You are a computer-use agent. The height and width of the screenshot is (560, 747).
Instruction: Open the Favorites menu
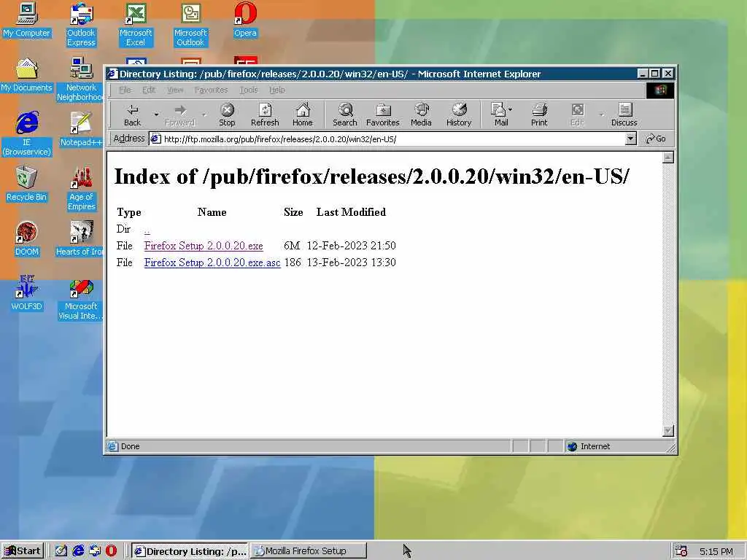pyautogui.click(x=211, y=90)
